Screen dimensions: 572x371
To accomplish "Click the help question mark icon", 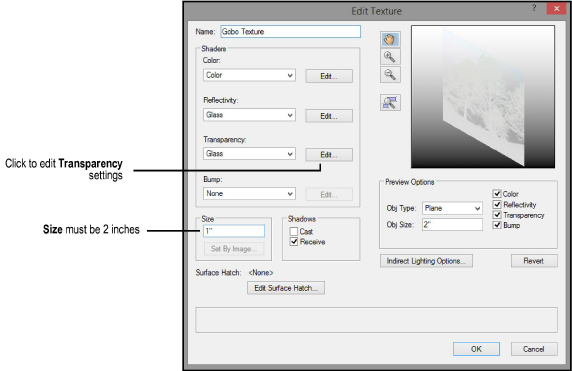I will 534,8.
